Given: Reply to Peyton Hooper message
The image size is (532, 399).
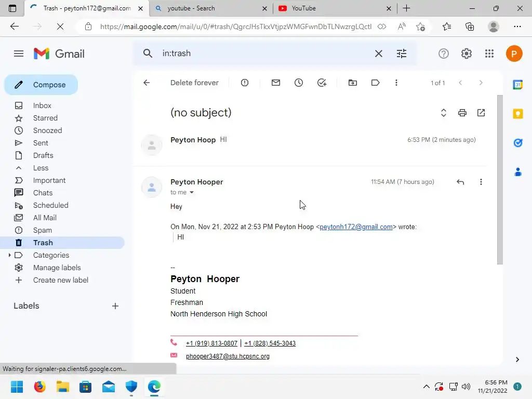Looking at the screenshot, I should [x=460, y=182].
